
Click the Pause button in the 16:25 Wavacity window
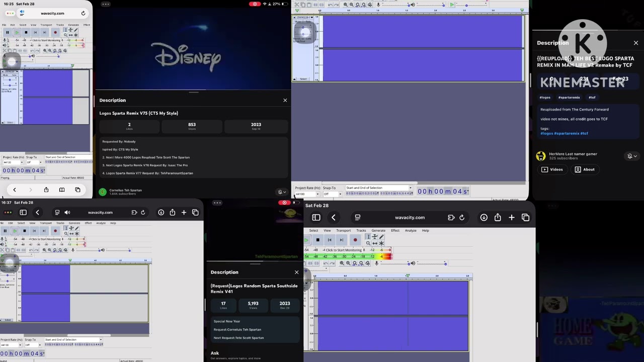7,32
